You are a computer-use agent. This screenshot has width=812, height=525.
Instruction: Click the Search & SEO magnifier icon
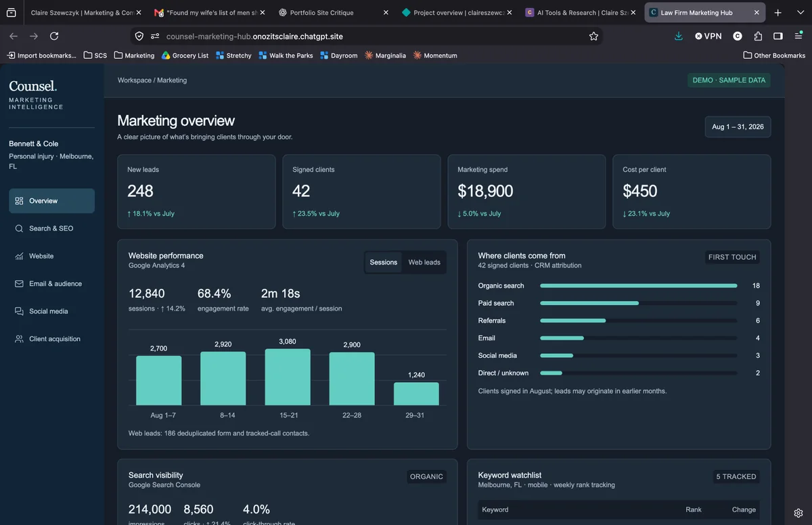coord(19,229)
